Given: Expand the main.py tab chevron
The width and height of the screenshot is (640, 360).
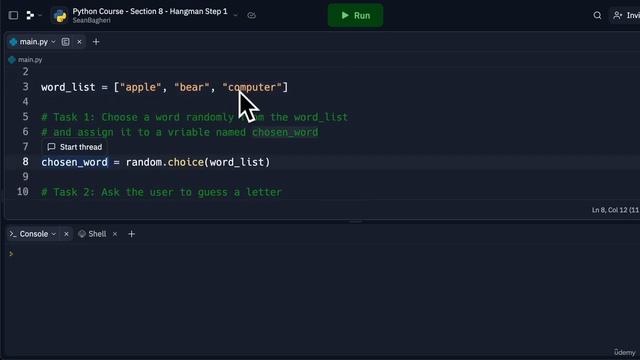Looking at the screenshot, I should click(53, 42).
